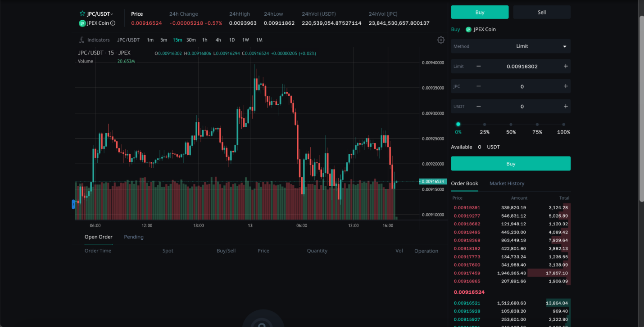644x327 pixels.
Task: Open the JPC/USDT pair selector dropdown
Action: point(100,14)
